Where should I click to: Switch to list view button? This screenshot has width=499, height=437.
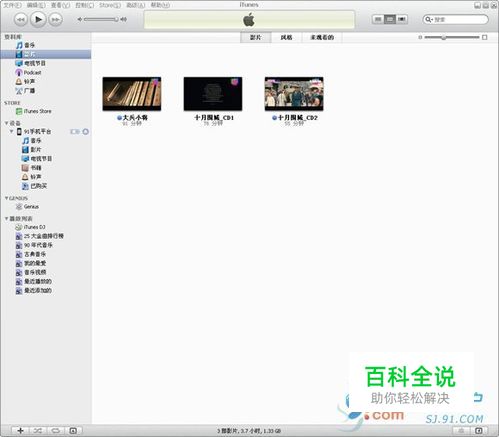(378, 19)
